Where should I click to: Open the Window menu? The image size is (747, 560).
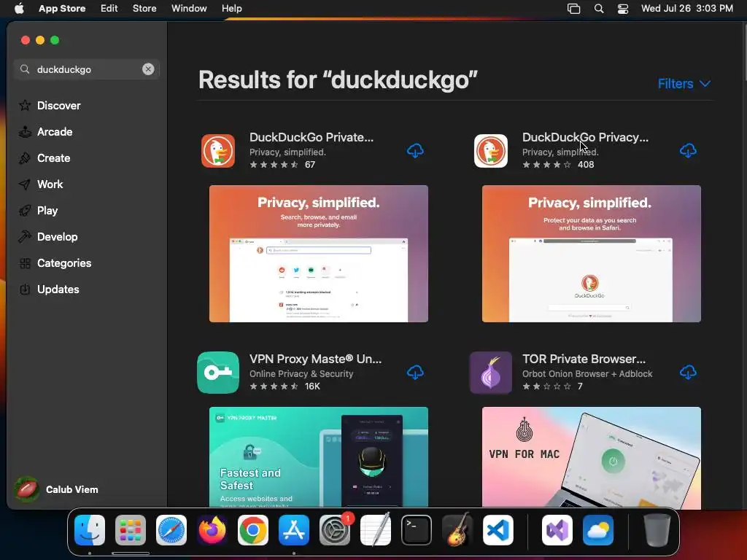(x=189, y=8)
